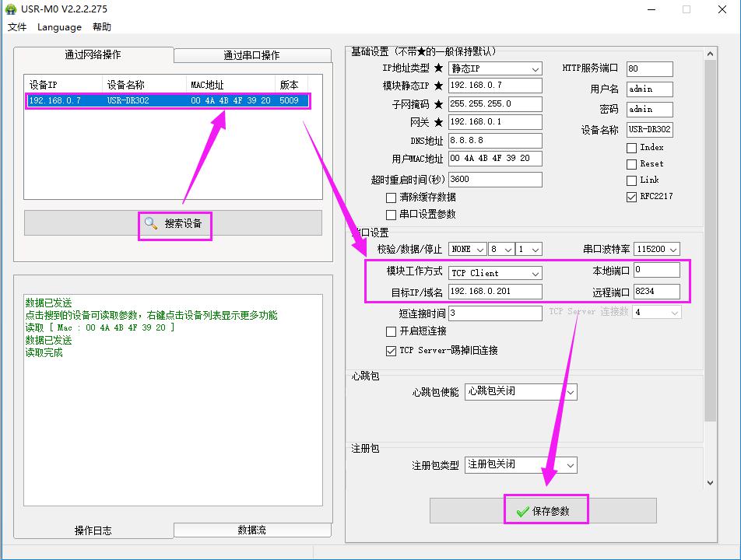This screenshot has height=560, width=741.
Task: Click the magnifier icon on 搜索设备 button
Action: point(150,223)
